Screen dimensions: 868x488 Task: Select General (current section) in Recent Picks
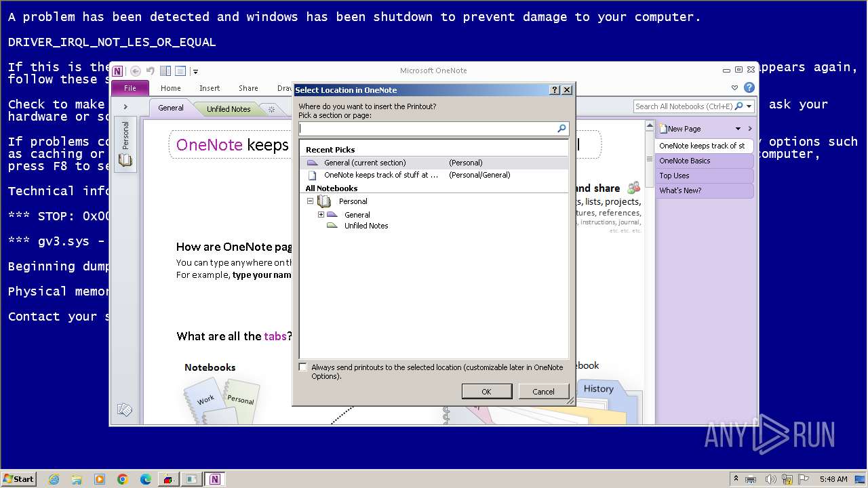(x=434, y=163)
